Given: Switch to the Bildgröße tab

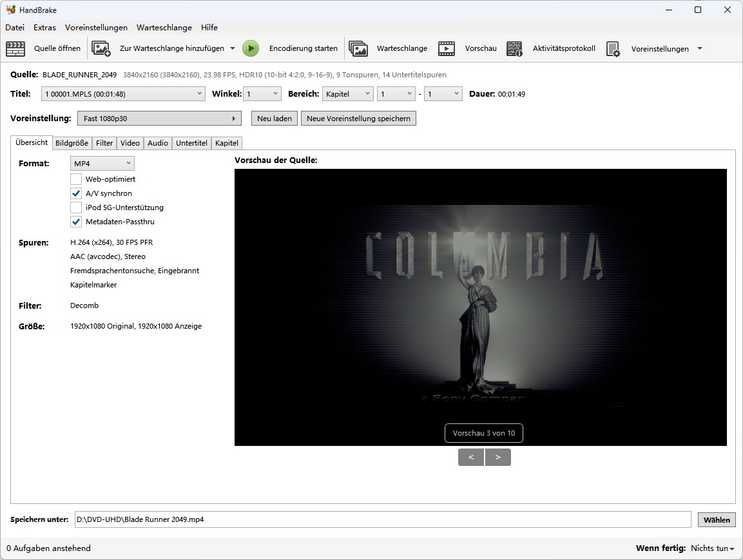Looking at the screenshot, I should click(x=72, y=143).
